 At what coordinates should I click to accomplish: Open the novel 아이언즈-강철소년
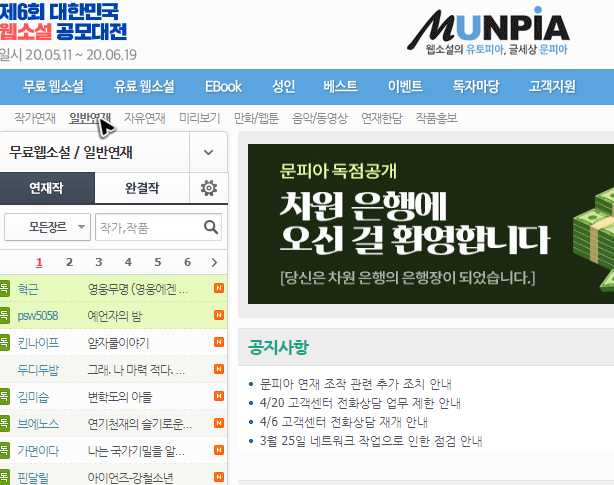pos(130,478)
